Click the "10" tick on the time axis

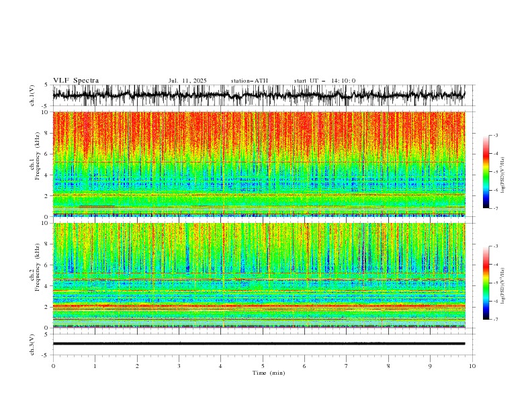pyautogui.click(x=472, y=366)
